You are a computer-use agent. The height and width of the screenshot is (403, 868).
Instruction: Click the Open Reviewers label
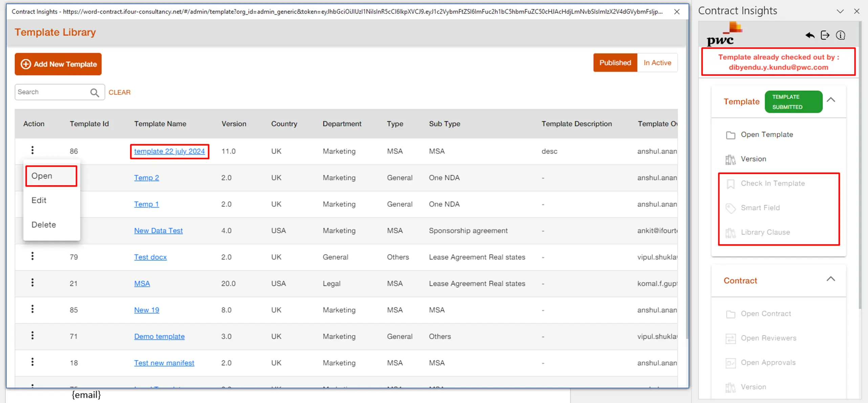(x=768, y=338)
